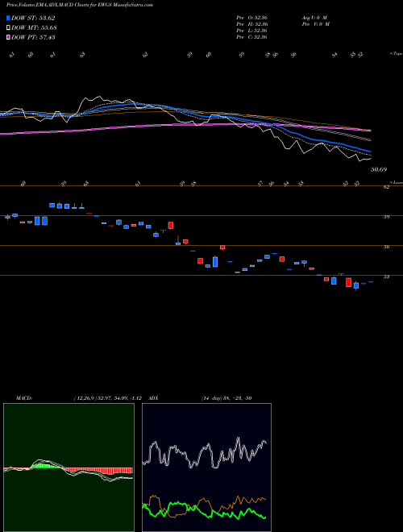Click the right end of the thick blue EMA line

[x=370, y=152]
